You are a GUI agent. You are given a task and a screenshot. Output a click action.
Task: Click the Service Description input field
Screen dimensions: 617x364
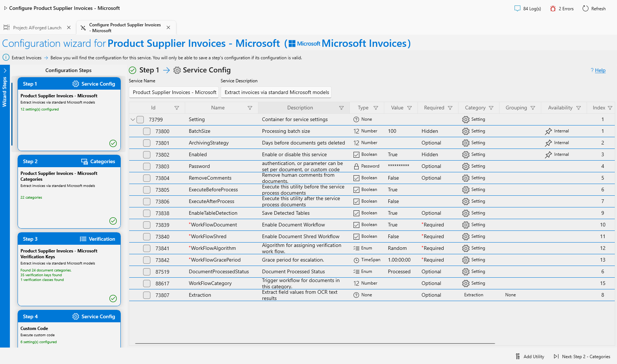(277, 93)
